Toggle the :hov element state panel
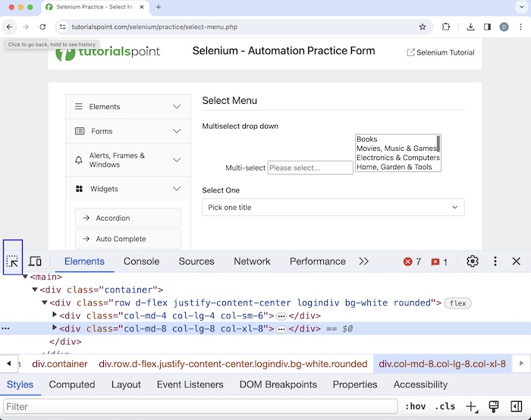Screen dimensions: 531x420 415,406
